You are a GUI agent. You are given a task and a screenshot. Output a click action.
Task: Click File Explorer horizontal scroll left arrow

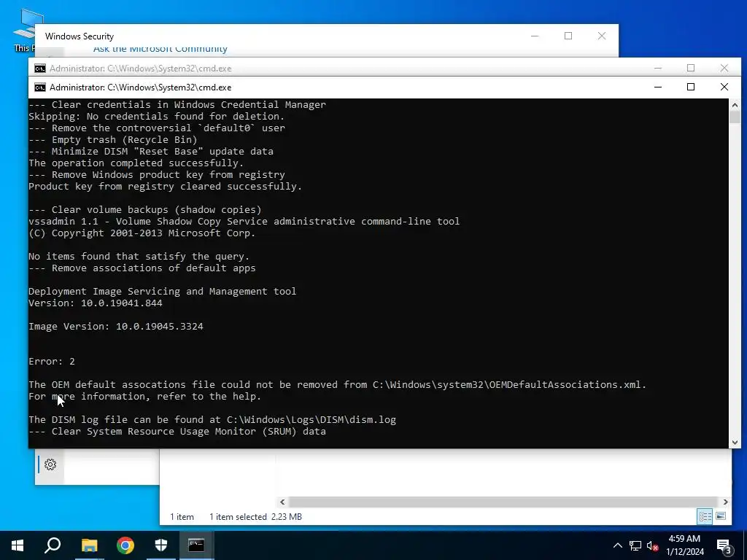click(282, 502)
